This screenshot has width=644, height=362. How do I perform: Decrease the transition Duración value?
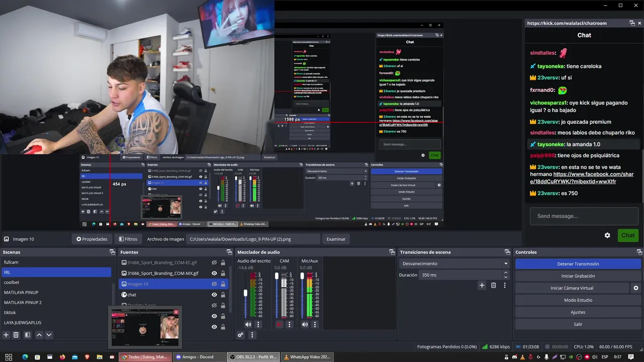[x=506, y=277]
